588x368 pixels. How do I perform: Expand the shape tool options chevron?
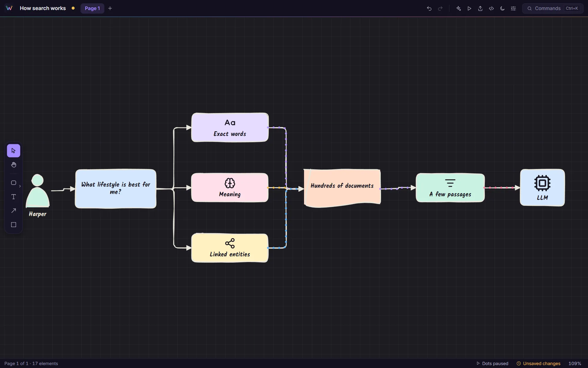pyautogui.click(x=20, y=186)
